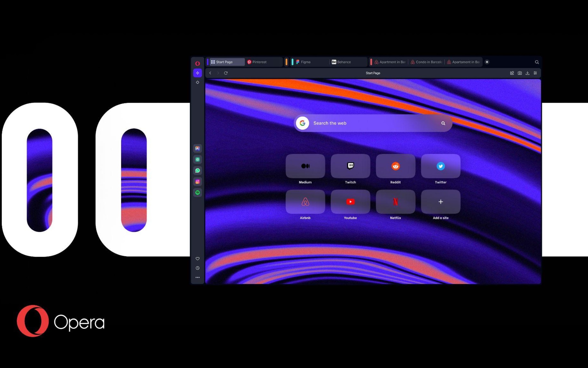This screenshot has height=368, width=588.
Task: Open Youtube from the speed dial
Action: 350,202
